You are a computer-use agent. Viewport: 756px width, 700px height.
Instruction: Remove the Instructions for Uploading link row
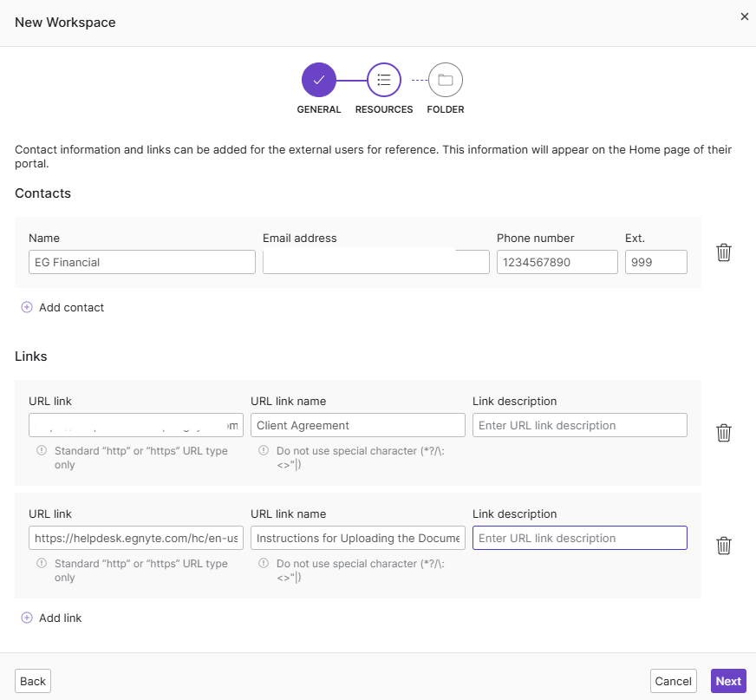[x=724, y=546]
